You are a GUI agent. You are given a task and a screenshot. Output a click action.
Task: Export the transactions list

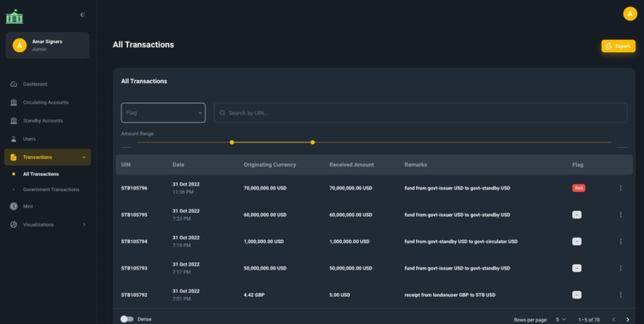tap(618, 46)
